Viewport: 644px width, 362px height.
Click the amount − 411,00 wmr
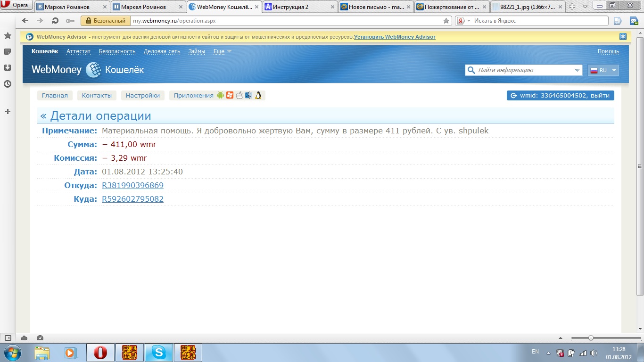pos(129,144)
